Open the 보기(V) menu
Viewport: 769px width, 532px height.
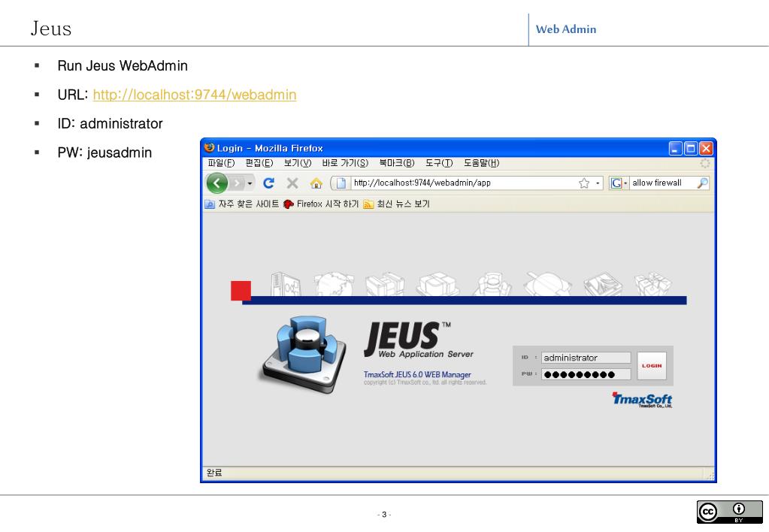(x=297, y=163)
